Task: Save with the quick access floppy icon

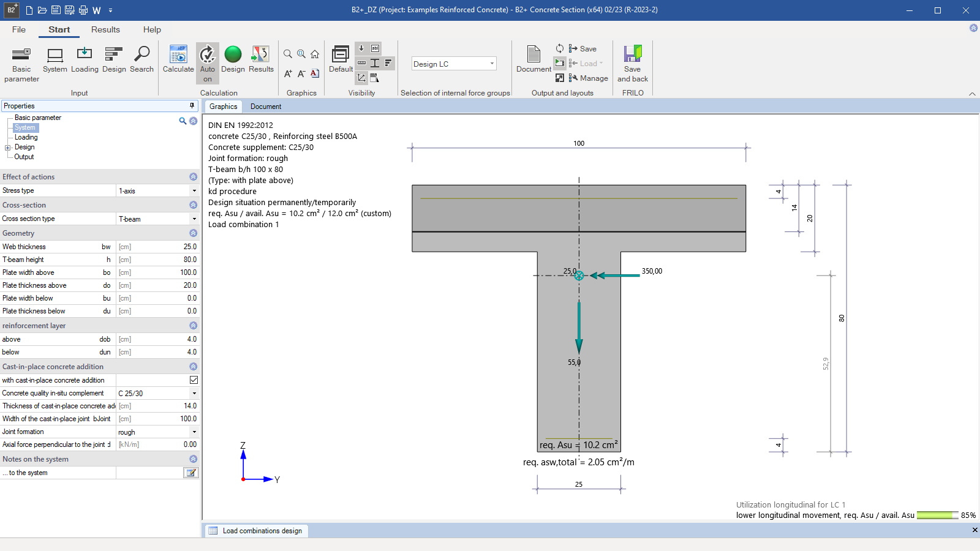Action: (56, 10)
